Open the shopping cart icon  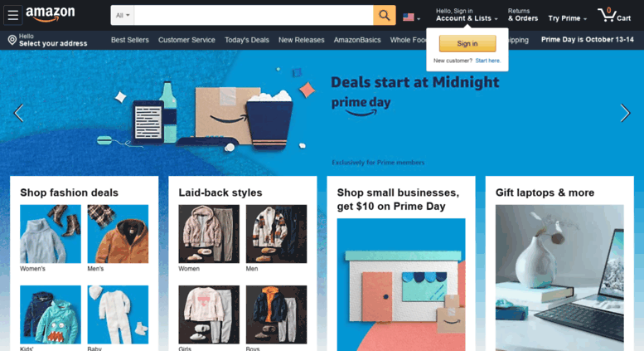[x=606, y=15]
